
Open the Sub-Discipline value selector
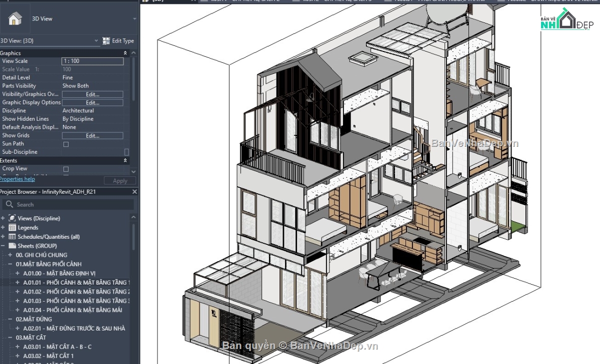click(x=126, y=152)
